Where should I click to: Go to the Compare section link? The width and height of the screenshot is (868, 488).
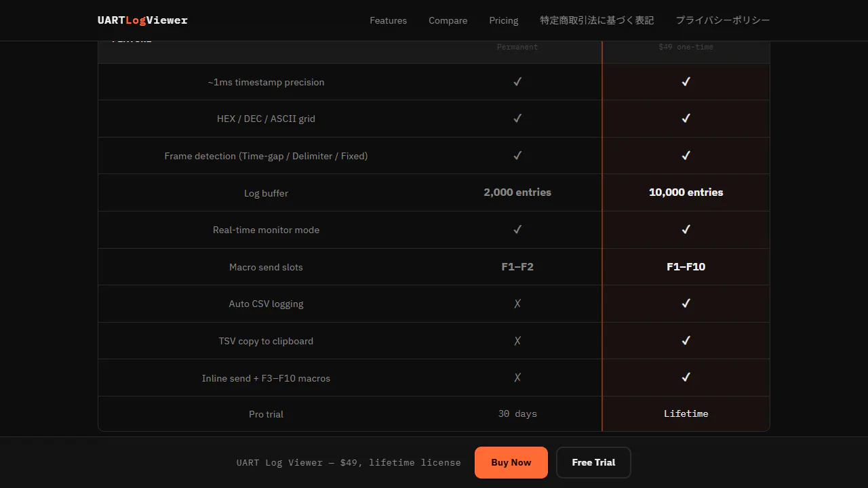click(x=448, y=20)
